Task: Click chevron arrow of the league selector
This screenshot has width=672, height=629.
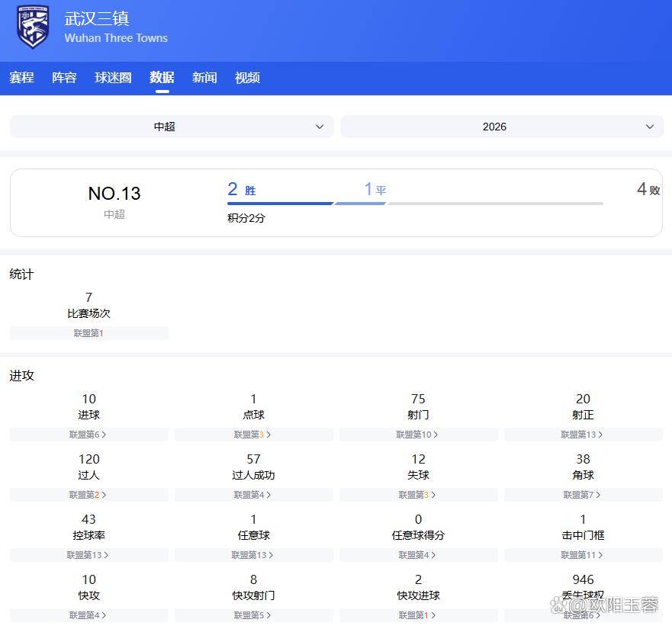Action: (x=320, y=127)
